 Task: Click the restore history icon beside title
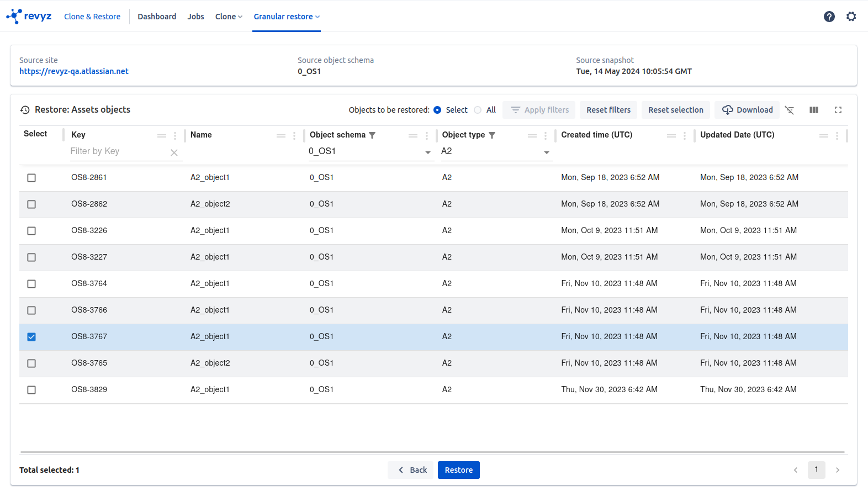pyautogui.click(x=25, y=110)
